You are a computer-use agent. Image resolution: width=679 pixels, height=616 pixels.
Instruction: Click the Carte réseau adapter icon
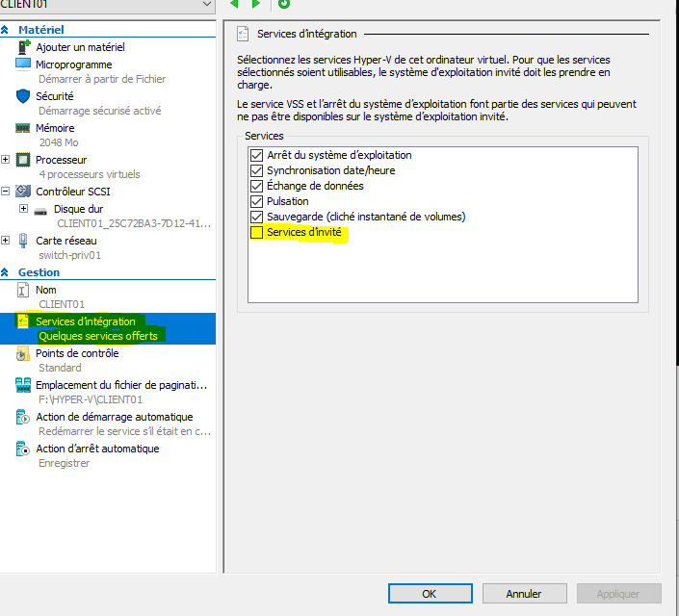(x=23, y=241)
